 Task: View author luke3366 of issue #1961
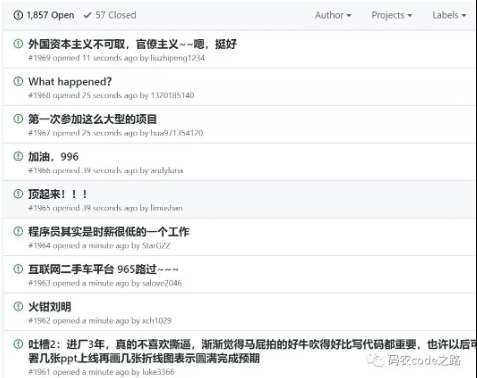pos(158,372)
